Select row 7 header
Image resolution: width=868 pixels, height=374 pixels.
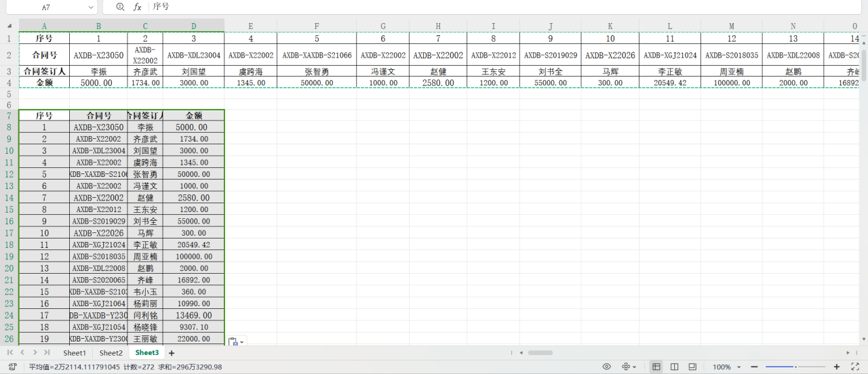click(x=9, y=116)
